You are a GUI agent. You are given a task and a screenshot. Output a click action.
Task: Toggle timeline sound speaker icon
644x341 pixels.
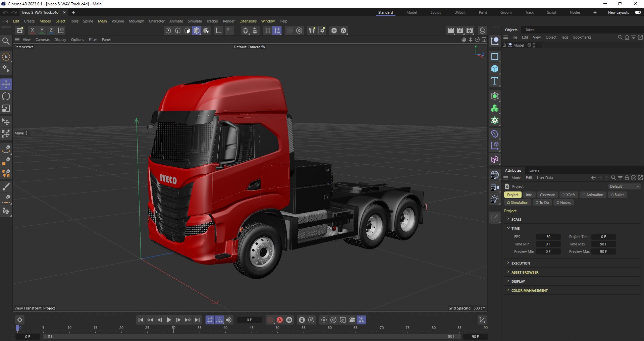pyautogui.click(x=229, y=320)
